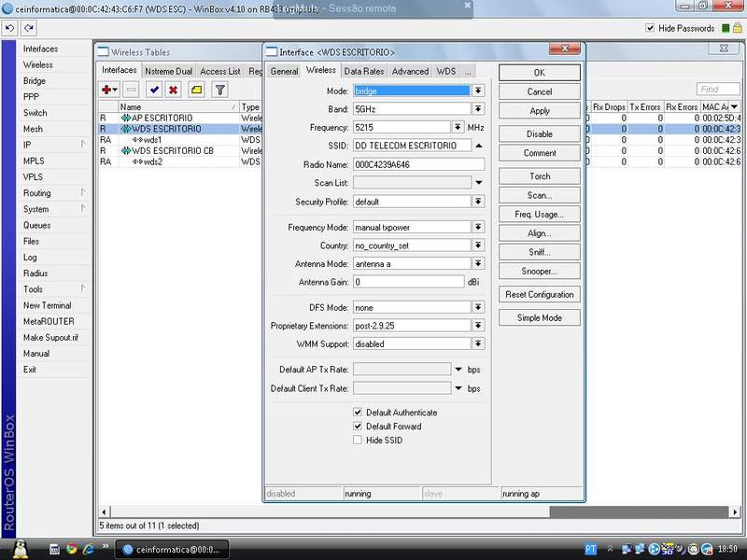Image resolution: width=747 pixels, height=560 pixels.
Task: Open the Country dropdown arrow
Action: [x=478, y=245]
